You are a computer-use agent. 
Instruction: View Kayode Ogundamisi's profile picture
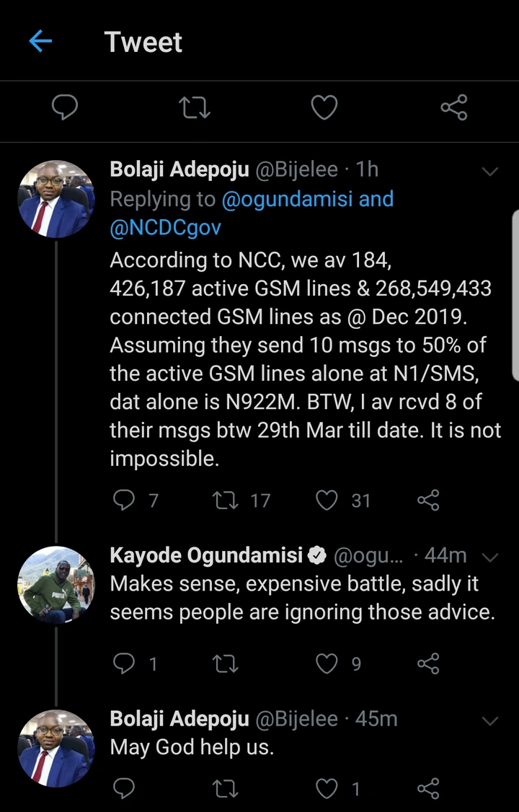point(56,585)
